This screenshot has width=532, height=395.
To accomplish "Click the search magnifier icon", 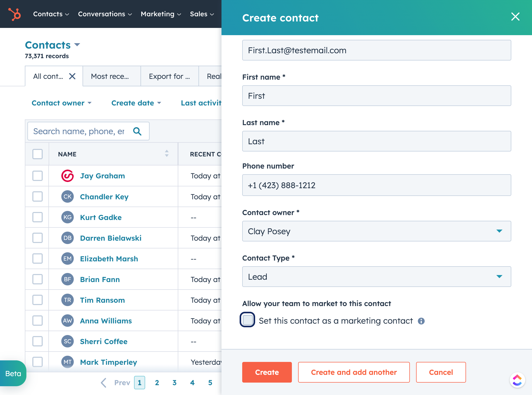I will [x=137, y=131].
